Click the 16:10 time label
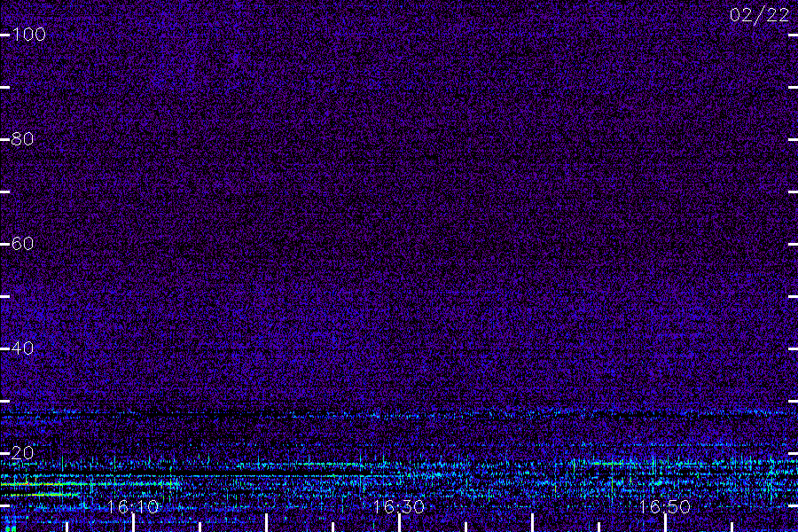Screen dimensions: 798x532 click(x=133, y=506)
